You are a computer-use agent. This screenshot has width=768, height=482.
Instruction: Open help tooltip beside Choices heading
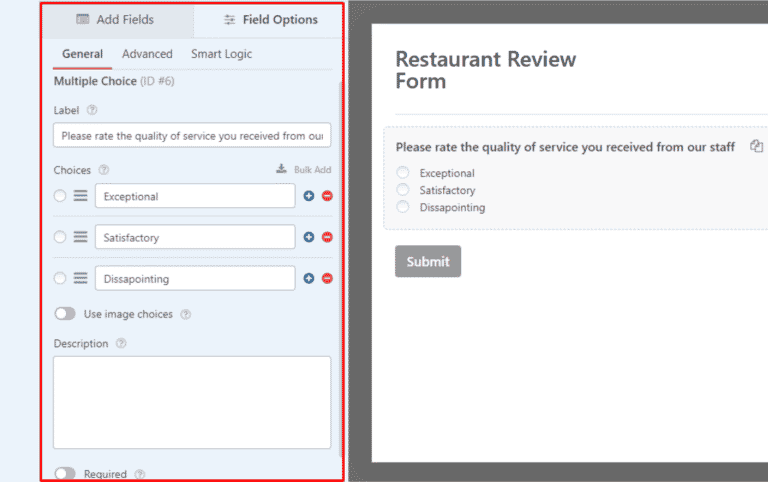coord(104,170)
